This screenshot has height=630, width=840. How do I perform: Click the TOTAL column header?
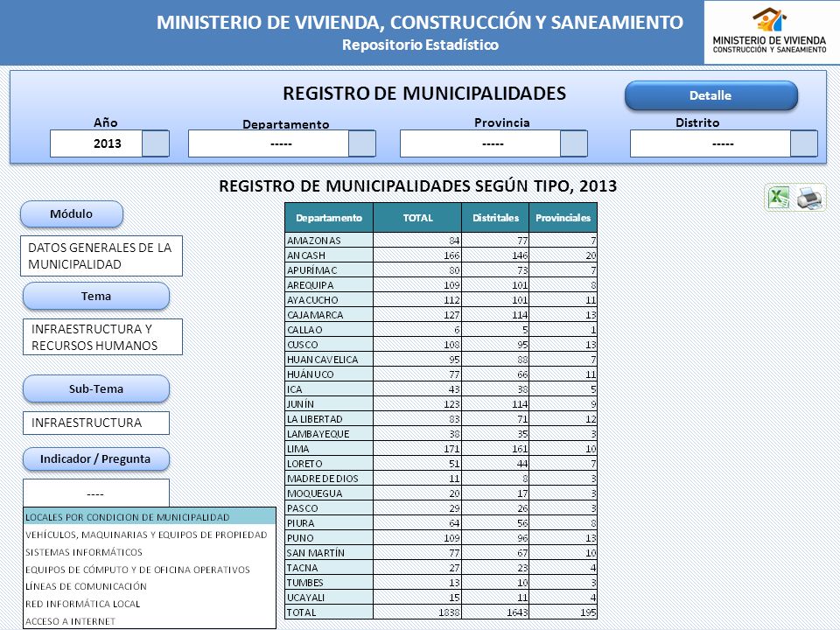[417, 218]
